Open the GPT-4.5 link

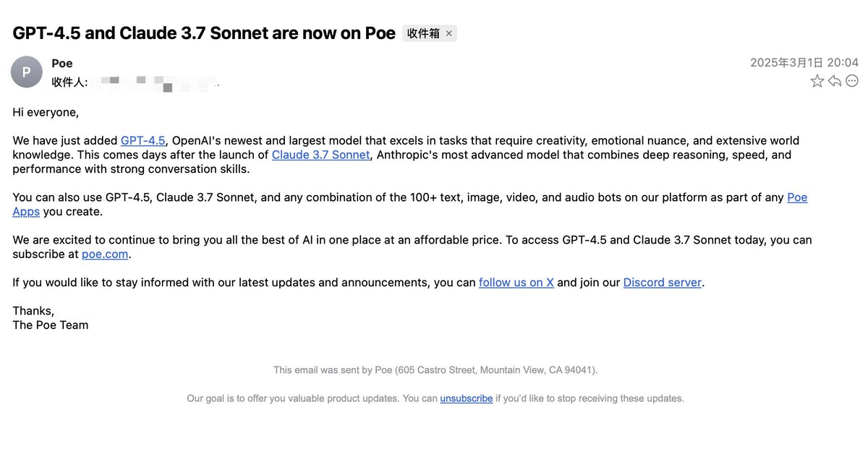(x=143, y=140)
